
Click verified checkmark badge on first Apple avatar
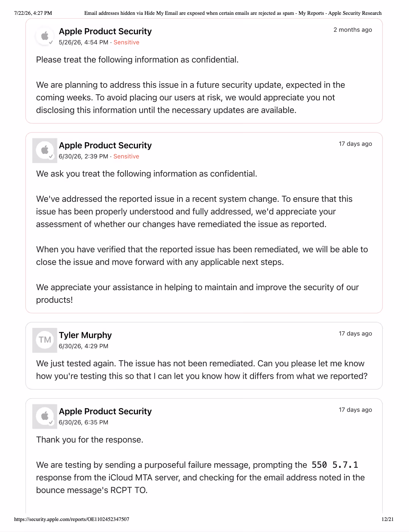(51, 42)
